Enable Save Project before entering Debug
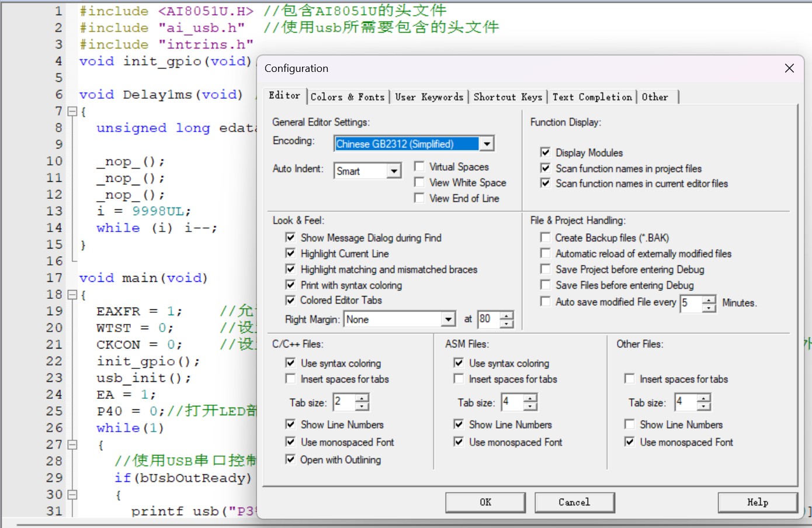 tap(545, 269)
